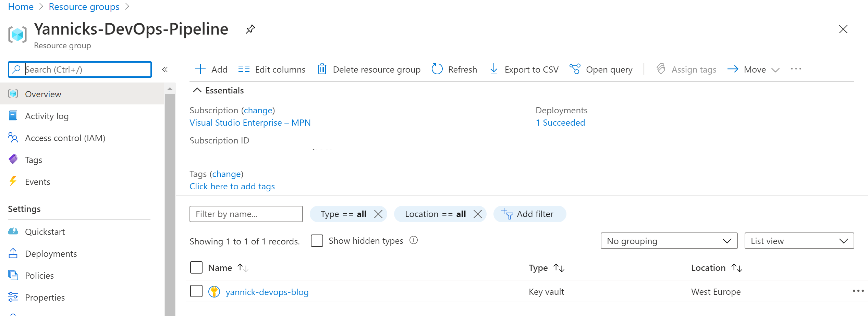Pin the resource group to dashboard
868x316 pixels.
pos(250,29)
